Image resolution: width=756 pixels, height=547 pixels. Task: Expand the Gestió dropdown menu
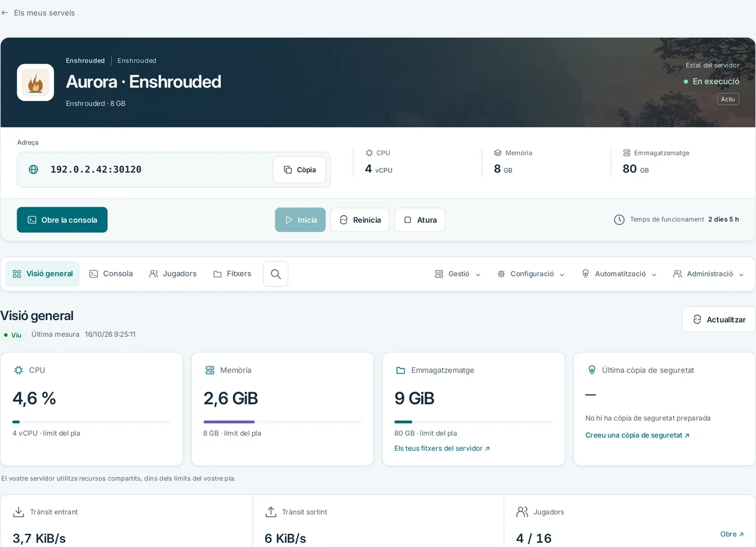[x=458, y=274]
